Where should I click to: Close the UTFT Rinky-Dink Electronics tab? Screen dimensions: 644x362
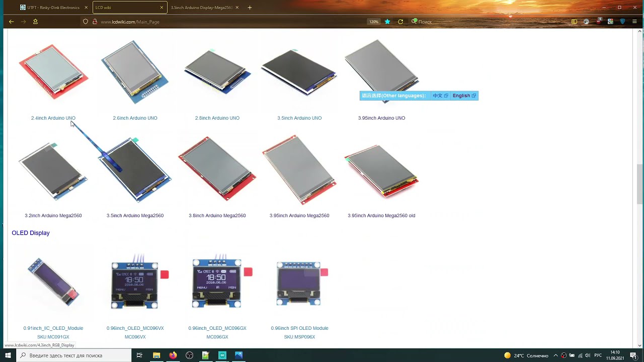tap(86, 8)
